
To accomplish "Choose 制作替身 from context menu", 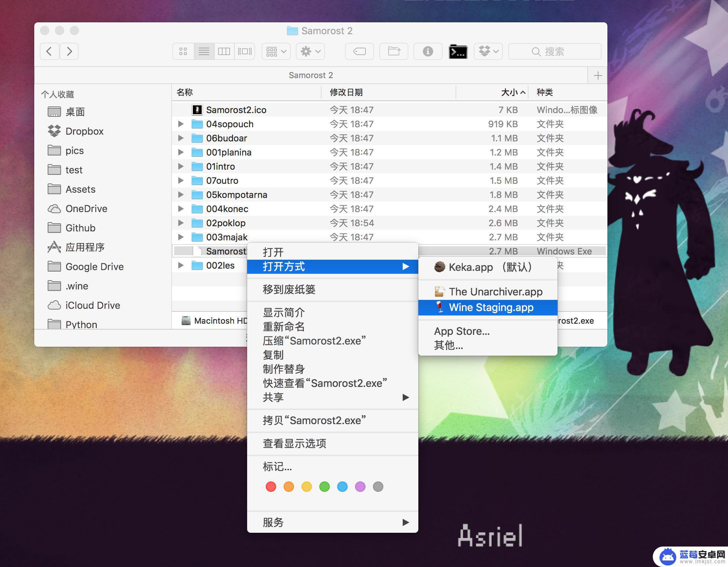I will (333, 369).
